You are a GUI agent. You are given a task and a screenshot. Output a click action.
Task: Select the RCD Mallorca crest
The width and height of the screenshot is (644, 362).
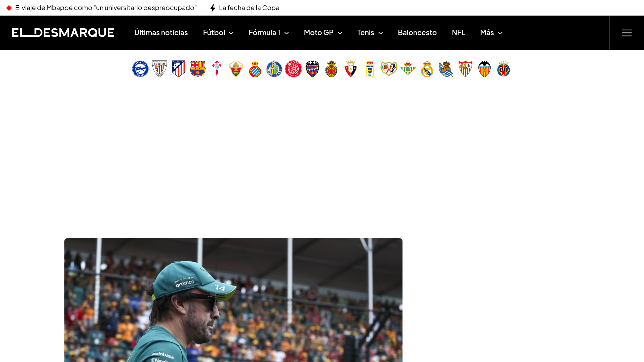click(x=332, y=69)
